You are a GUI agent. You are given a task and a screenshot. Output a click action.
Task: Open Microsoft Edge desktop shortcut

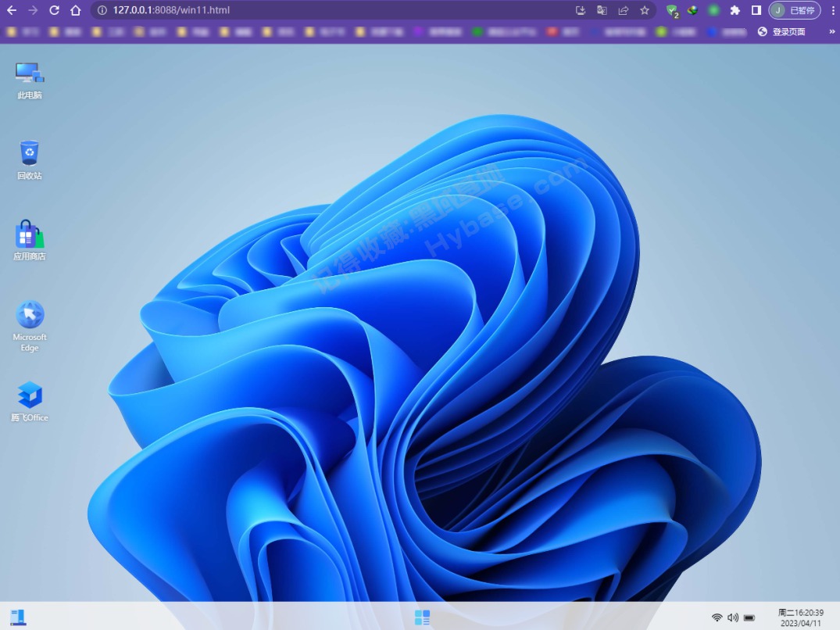(x=30, y=326)
